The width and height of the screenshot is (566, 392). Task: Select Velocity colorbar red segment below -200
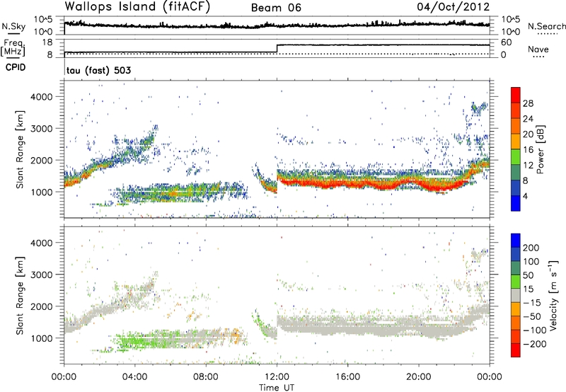click(516, 350)
